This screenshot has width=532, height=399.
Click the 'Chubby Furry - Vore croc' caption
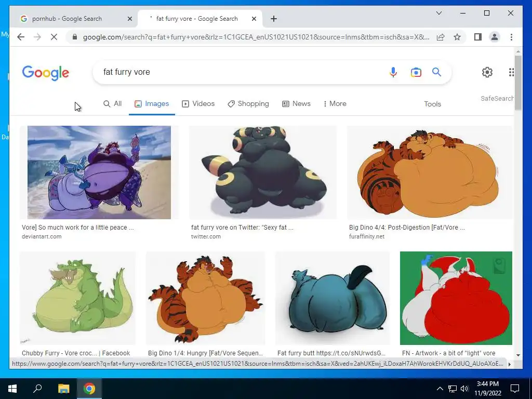tap(76, 353)
